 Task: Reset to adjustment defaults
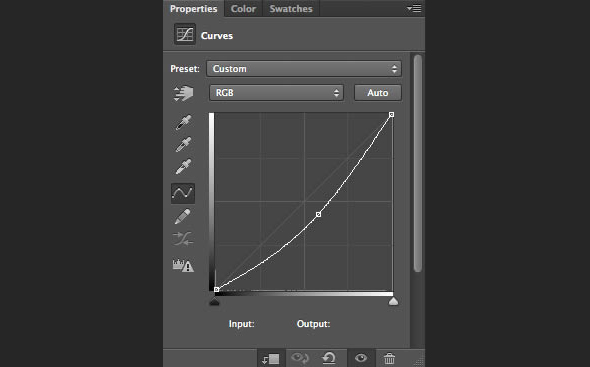[329, 358]
